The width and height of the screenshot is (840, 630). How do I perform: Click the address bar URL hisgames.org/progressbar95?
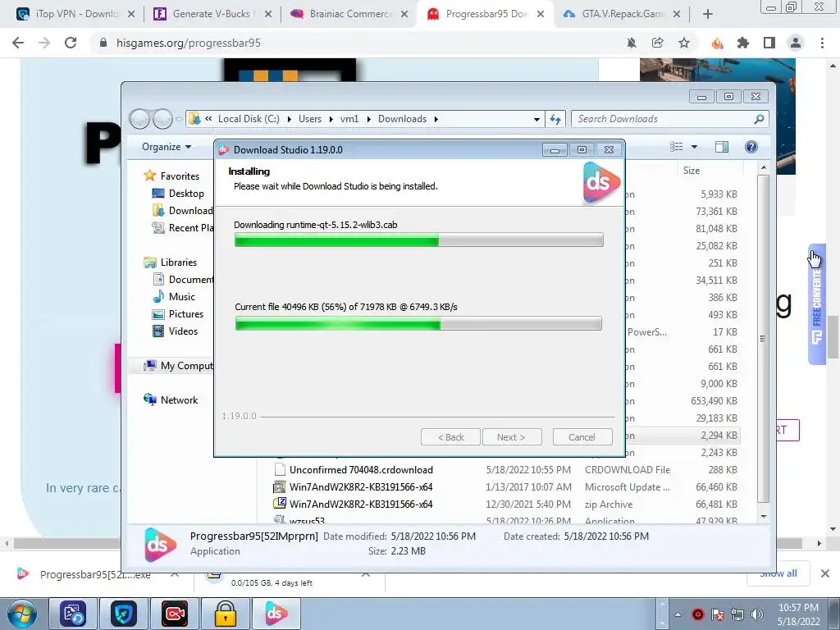pos(189,43)
